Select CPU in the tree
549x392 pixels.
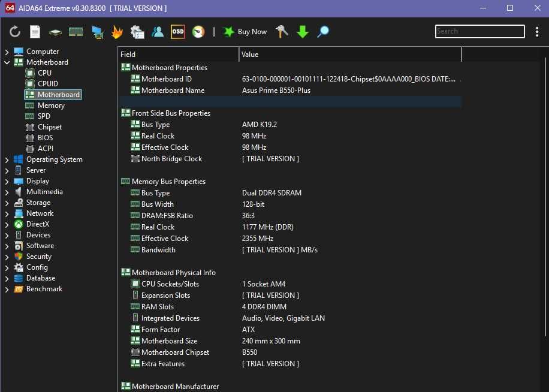44,73
